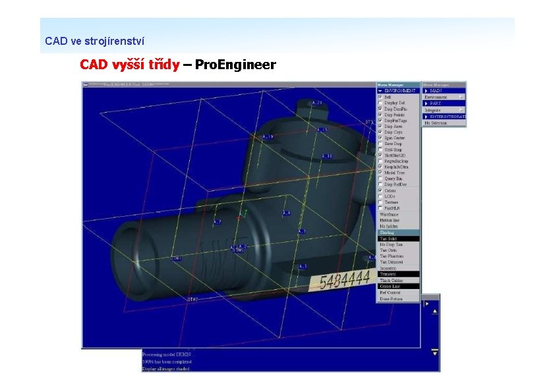Select Tan Solid tangent edge option
Viewport: 555px width, 392px height.
click(398, 238)
